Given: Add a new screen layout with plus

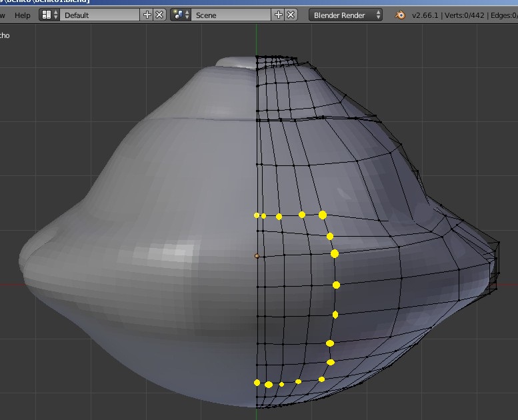Looking at the screenshot, I should click(147, 15).
